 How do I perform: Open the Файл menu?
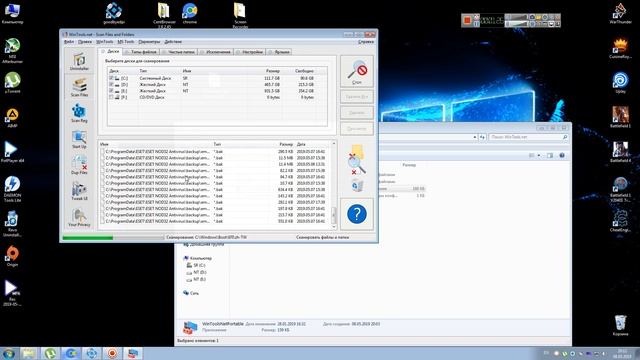click(x=69, y=42)
